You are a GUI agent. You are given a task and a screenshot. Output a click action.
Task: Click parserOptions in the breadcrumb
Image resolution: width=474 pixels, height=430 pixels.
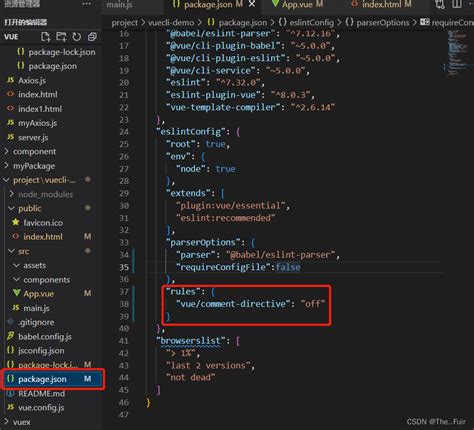coord(383,23)
